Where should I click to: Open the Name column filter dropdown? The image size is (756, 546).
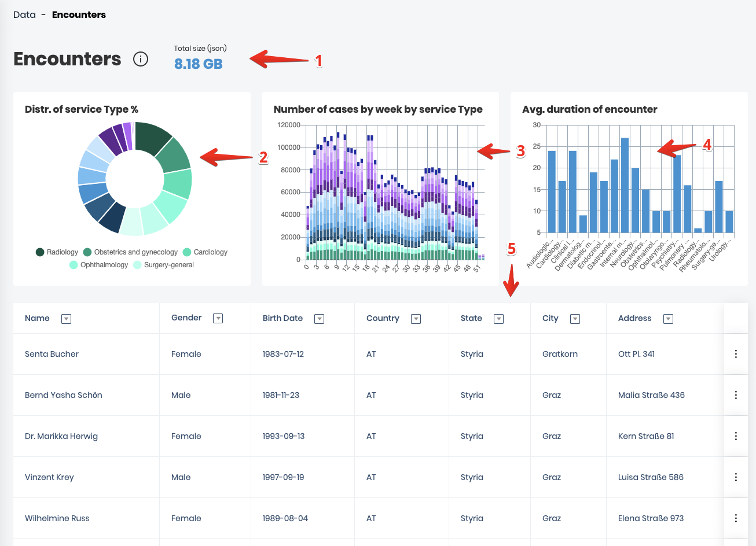coord(66,319)
